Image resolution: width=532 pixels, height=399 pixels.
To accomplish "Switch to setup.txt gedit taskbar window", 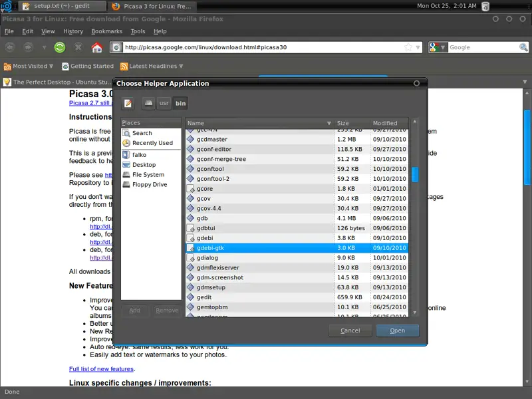I will (62, 6).
